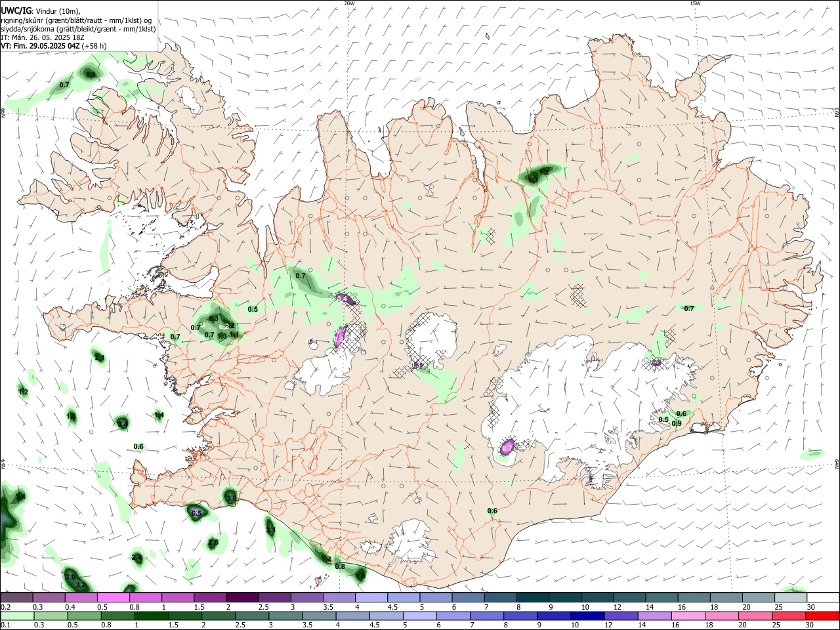The image size is (840, 630).
Task: Select the medium green swatch labeled 0.5
Action: point(84,616)
